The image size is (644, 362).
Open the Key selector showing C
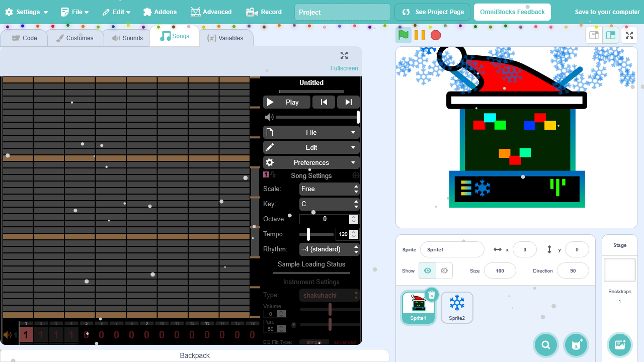tap(330, 204)
